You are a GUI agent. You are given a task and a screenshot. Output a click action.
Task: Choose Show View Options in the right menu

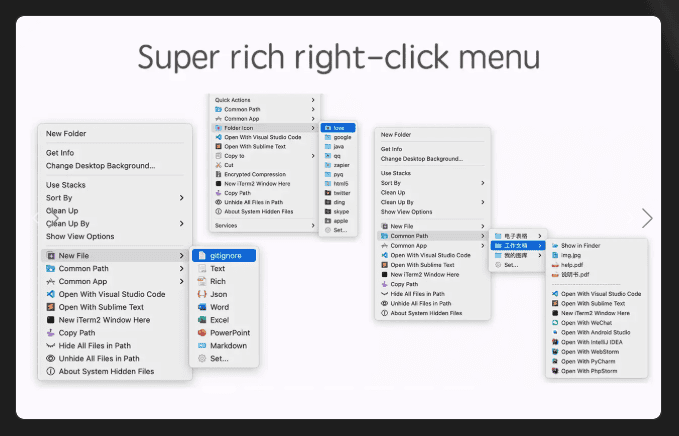(x=406, y=212)
